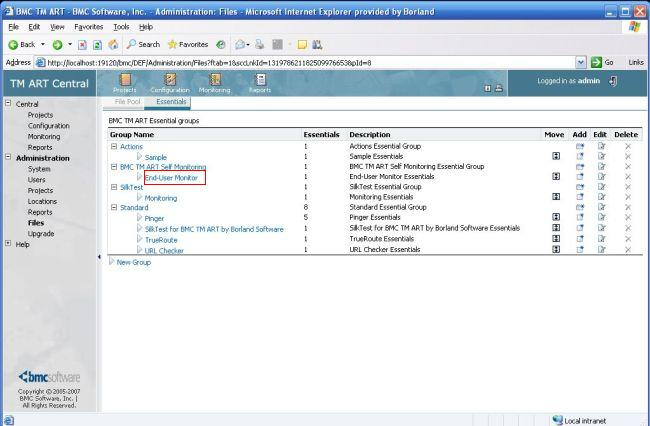Click browser Forward arrow

pos(57,44)
